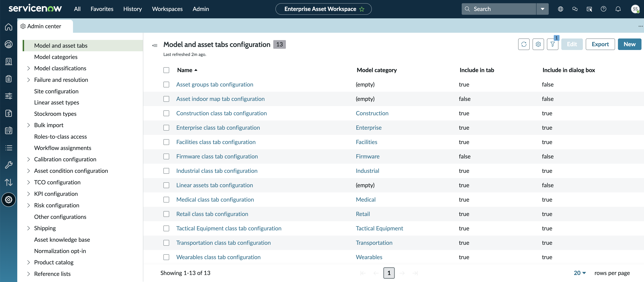This screenshot has height=282, width=644.
Task: Open the Admin menu
Action: (201, 9)
